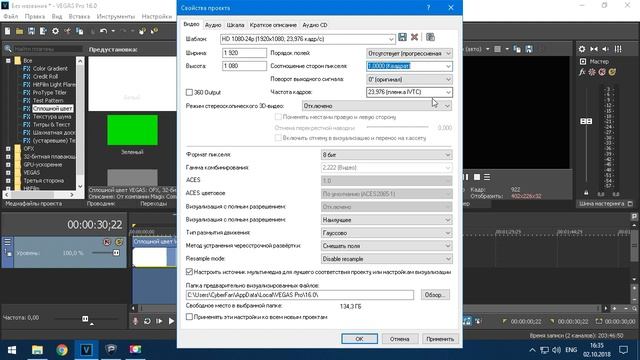
Task: Uncheck adjust source media to match project
Action: coord(189,271)
